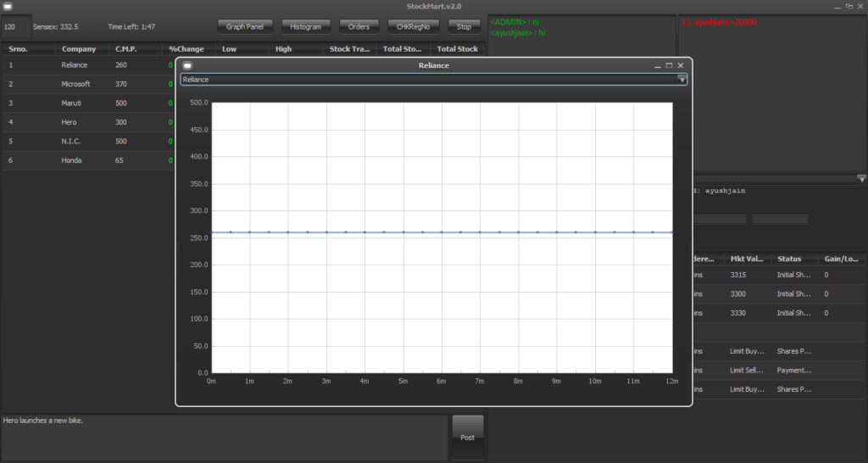Select the Hero row

point(88,122)
